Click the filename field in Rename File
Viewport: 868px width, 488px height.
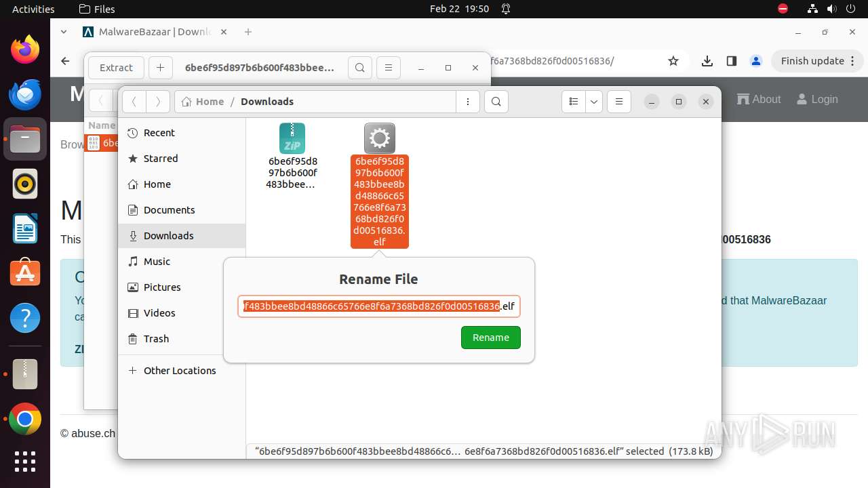pyautogui.click(x=379, y=306)
